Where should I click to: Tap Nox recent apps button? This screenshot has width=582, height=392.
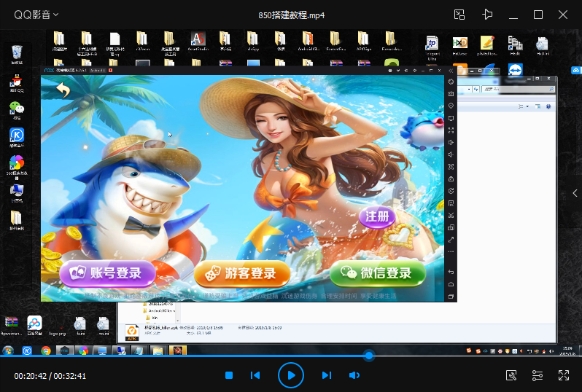[451, 297]
